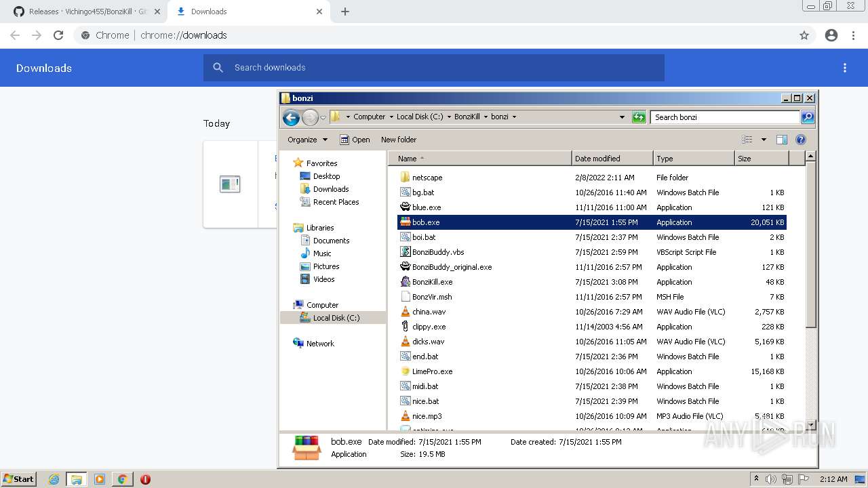Click the Change your view icon
Image resolution: width=868 pixels, height=488 pixels.
747,140
